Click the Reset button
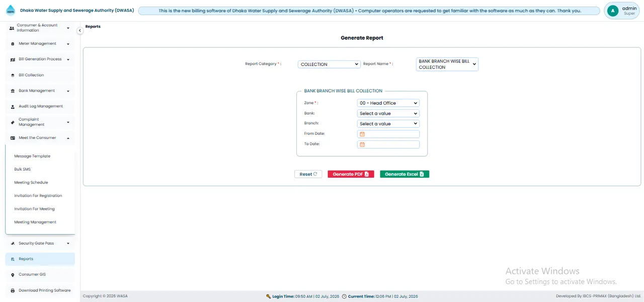644x302 pixels. tap(308, 174)
